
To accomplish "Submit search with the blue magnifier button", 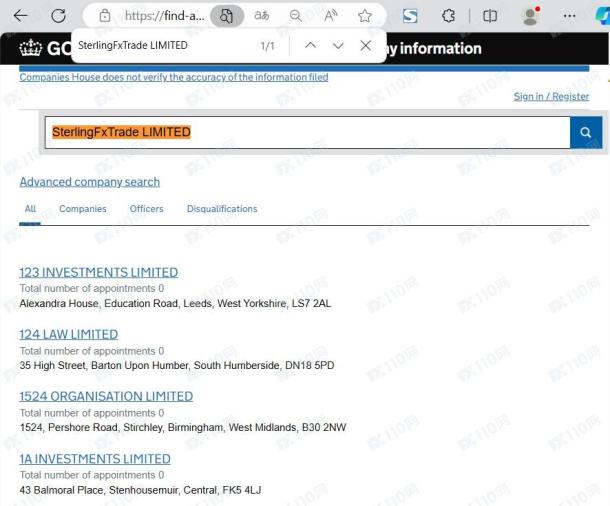I will click(x=586, y=132).
